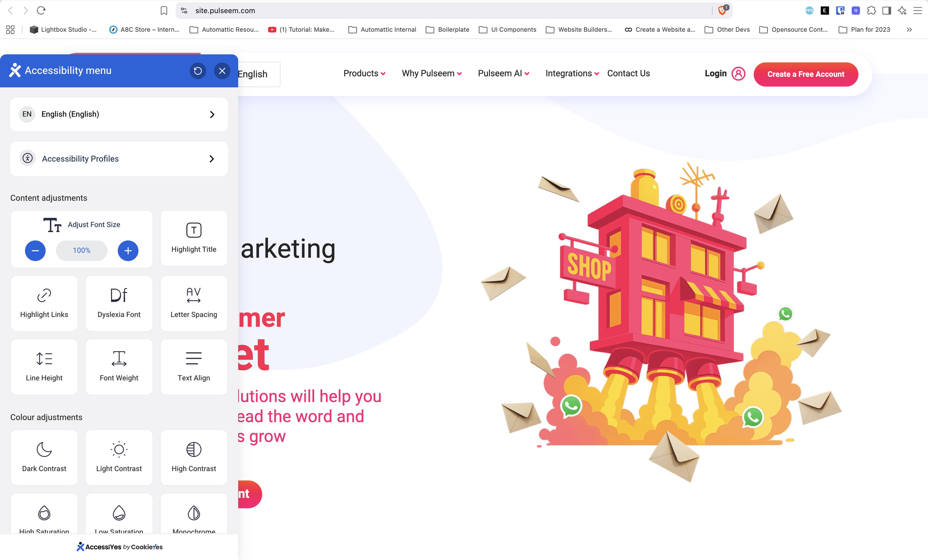Open A8C Store bookmark
Image resolution: width=928 pixels, height=560 pixels.
click(144, 30)
